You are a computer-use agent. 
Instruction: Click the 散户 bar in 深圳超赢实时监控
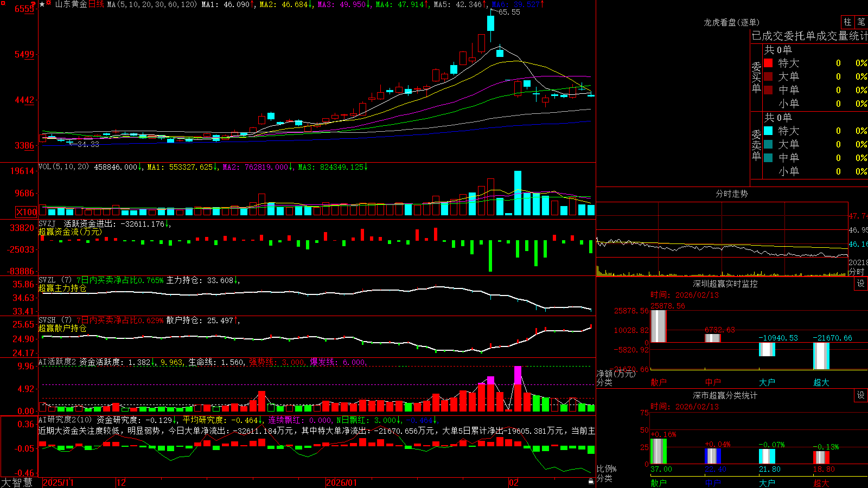659,326
